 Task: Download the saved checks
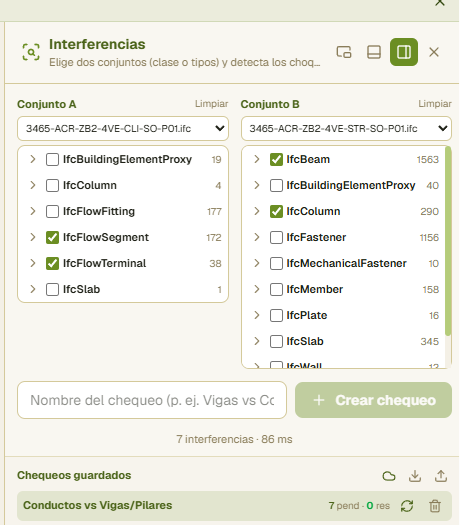point(415,476)
